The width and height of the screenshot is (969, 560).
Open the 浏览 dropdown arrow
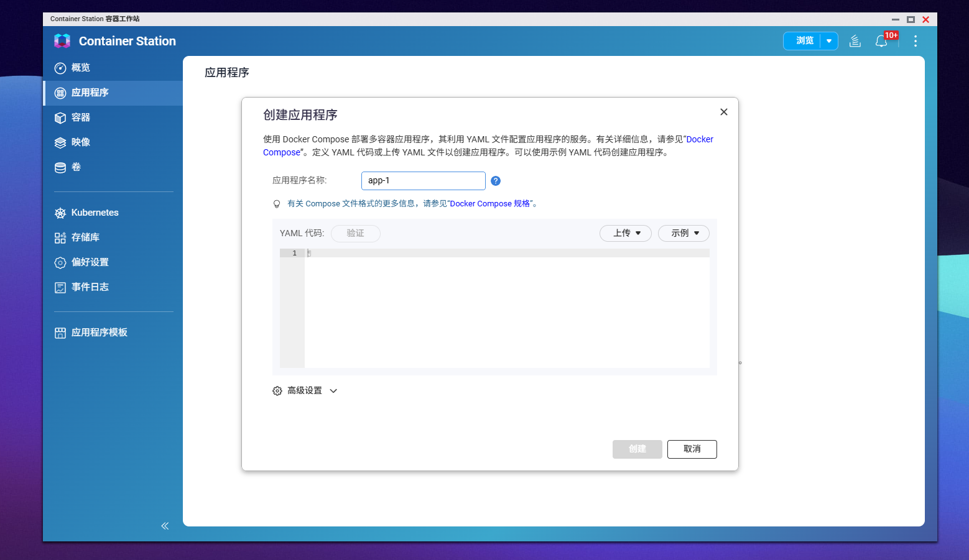click(x=829, y=41)
